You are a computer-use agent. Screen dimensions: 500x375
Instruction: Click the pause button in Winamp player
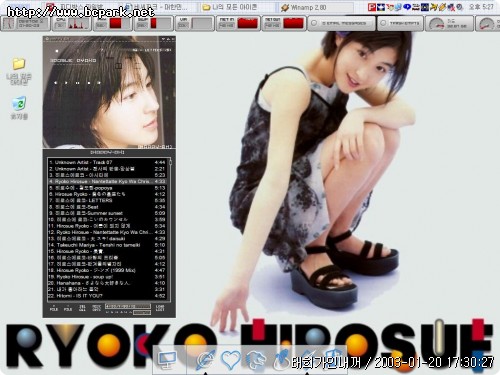click(x=77, y=83)
